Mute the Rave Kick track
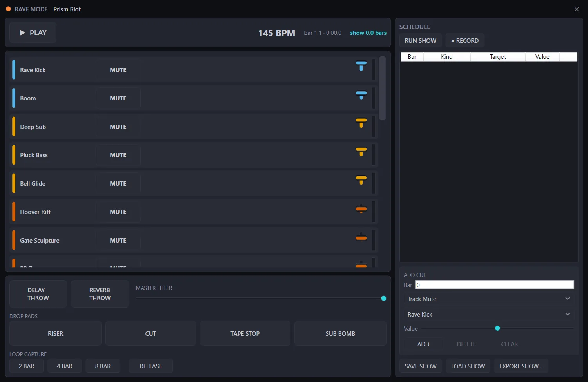Viewport: 588px width, 382px height. point(118,70)
